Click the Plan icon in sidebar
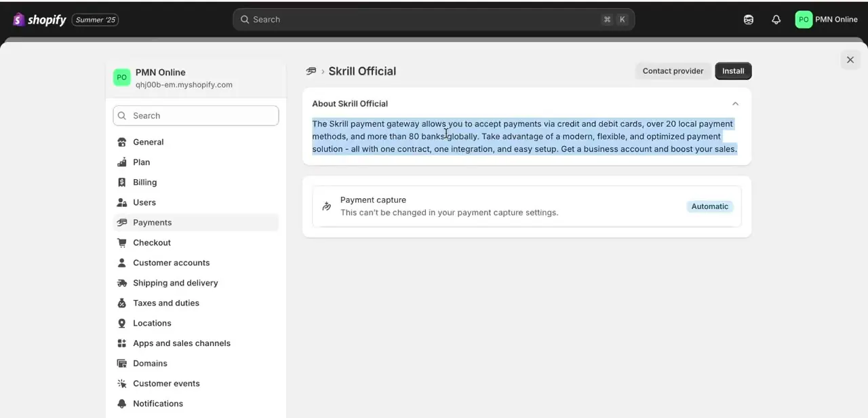The width and height of the screenshot is (868, 418). tap(122, 162)
